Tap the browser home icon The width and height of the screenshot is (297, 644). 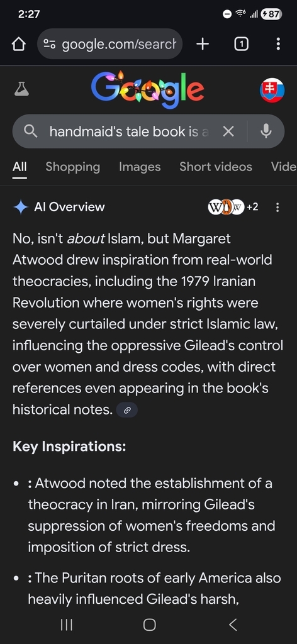click(x=18, y=44)
